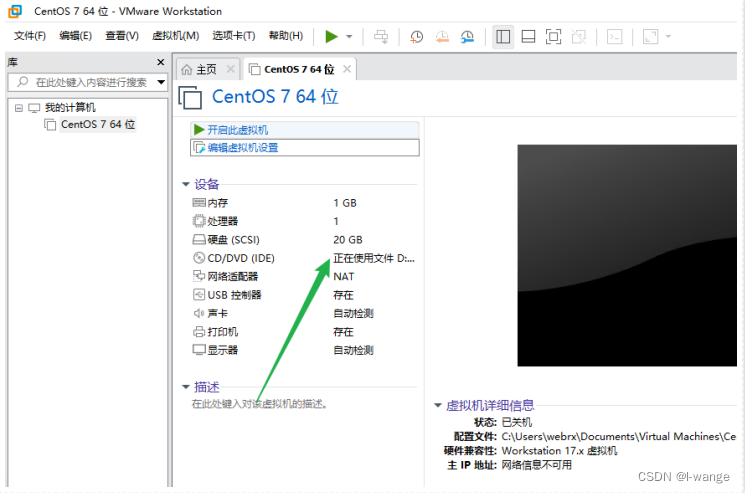Click the printer icon beside 打印机
745x493 pixels.
click(199, 332)
